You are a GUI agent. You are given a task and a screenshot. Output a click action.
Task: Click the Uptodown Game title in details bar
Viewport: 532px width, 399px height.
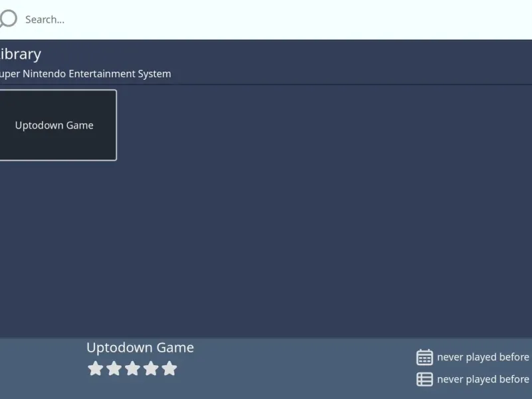140,347
